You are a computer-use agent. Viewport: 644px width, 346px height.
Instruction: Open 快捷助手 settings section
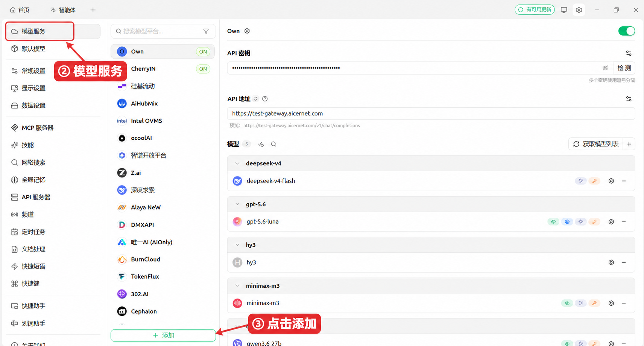[x=53, y=306]
